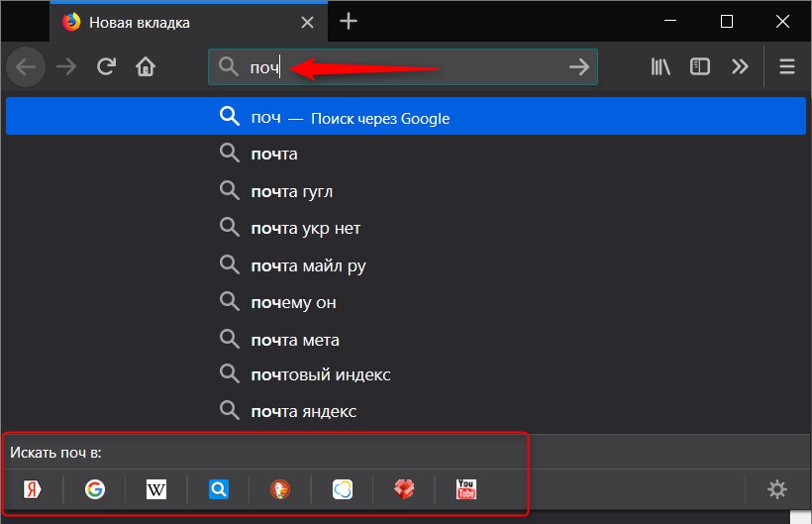Search поч with Google engine icon
The image size is (812, 524).
click(95, 489)
